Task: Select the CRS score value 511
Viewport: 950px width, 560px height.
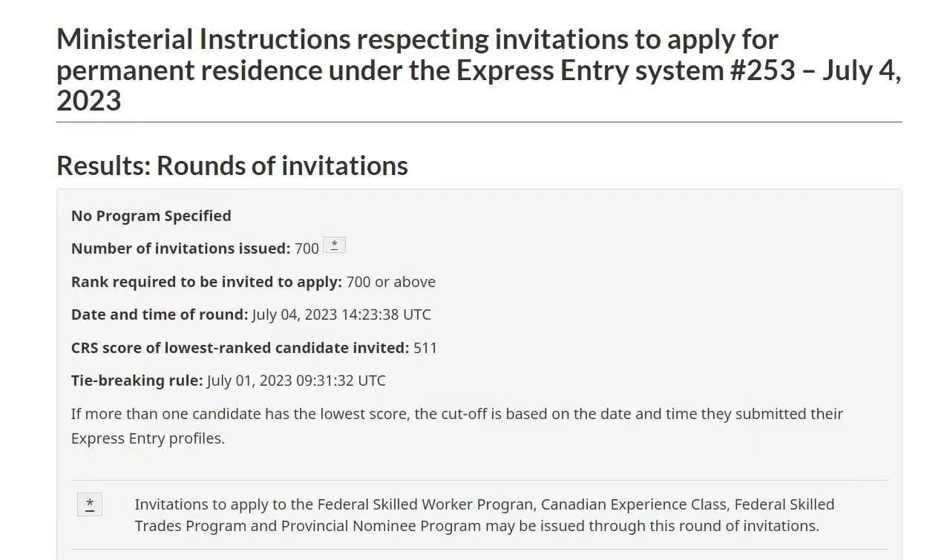Action: [x=425, y=348]
